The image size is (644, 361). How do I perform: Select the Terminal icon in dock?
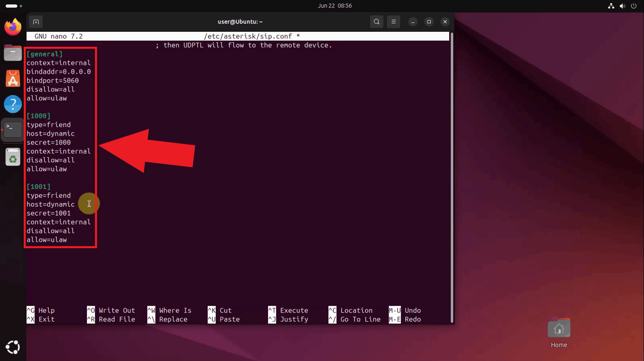click(13, 130)
